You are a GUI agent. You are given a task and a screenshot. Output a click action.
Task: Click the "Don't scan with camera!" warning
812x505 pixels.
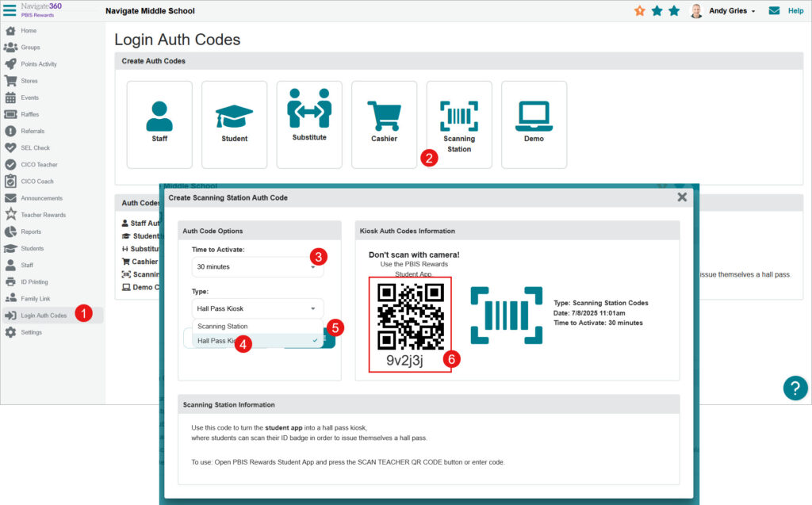pyautogui.click(x=414, y=254)
